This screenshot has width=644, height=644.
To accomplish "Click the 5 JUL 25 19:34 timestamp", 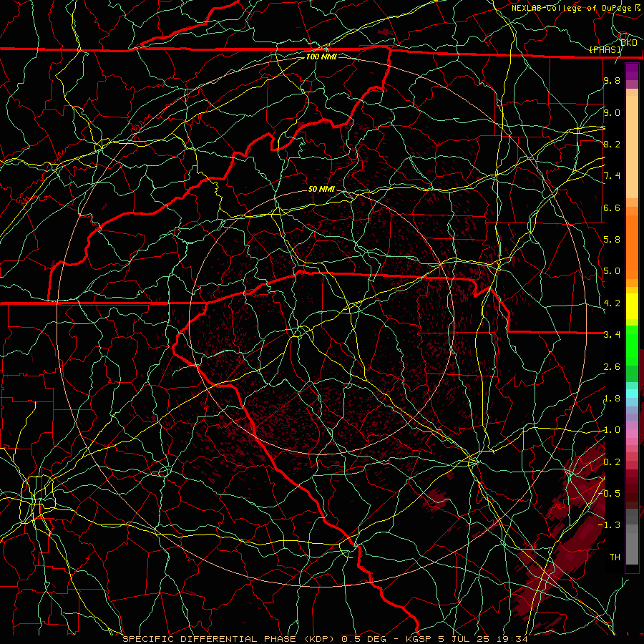I will coord(483,639).
